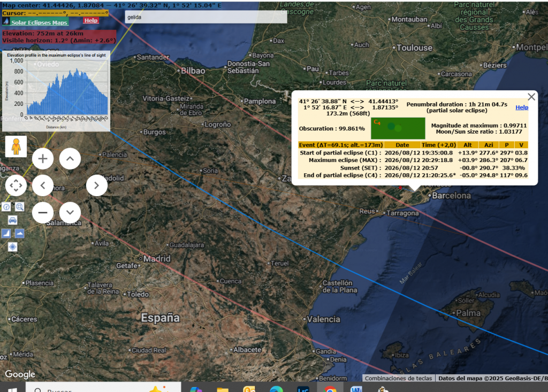
Task: Close the eclipse info popup
Action: pos(531,97)
